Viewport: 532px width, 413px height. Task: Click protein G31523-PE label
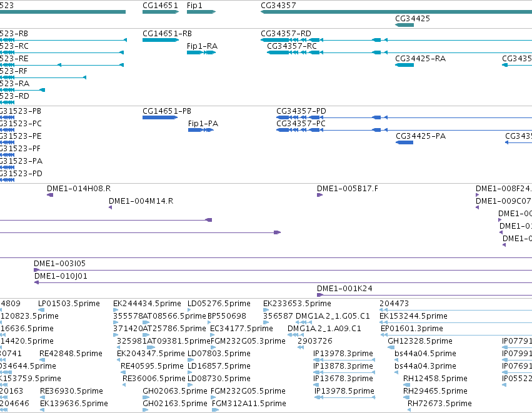pyautogui.click(x=21, y=136)
